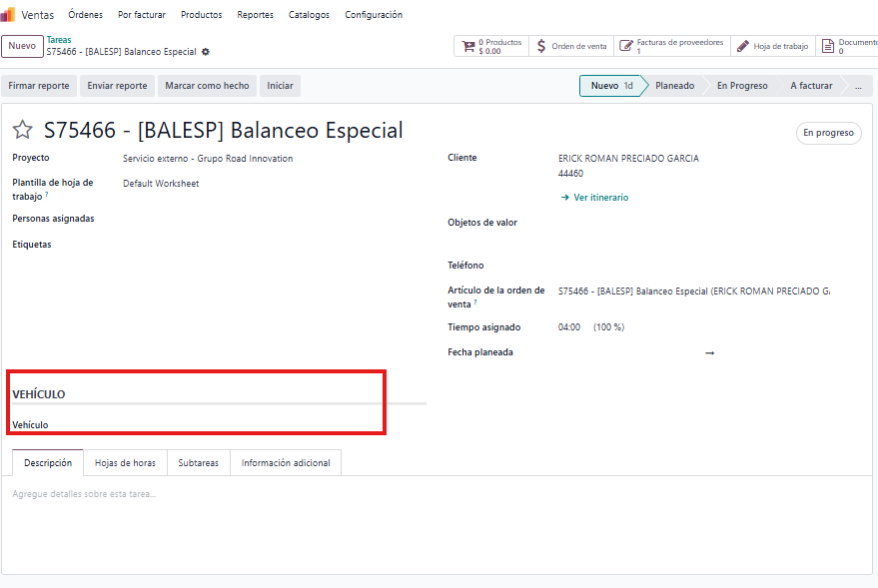
Task: Open the gear actions menu beside breadcrumb
Action: pos(206,52)
